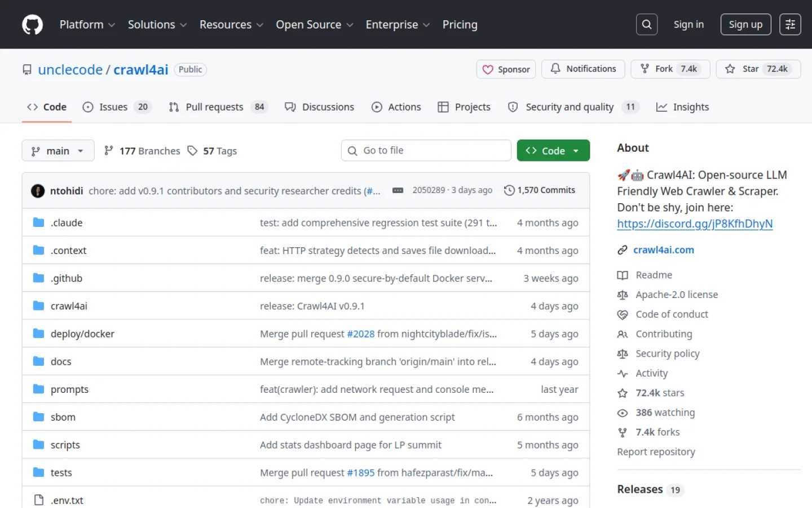This screenshot has height=508, width=812.
Task: Click the pulse icon next to Activity
Action: (x=623, y=373)
